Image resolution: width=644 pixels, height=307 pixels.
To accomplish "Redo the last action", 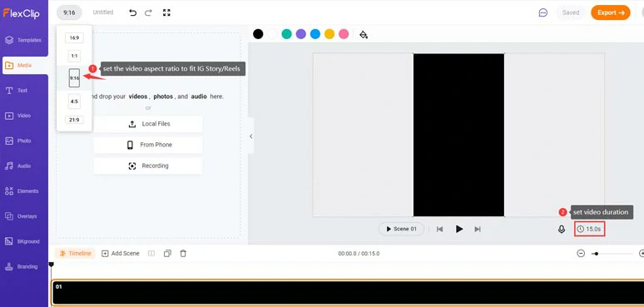I will tap(148, 12).
